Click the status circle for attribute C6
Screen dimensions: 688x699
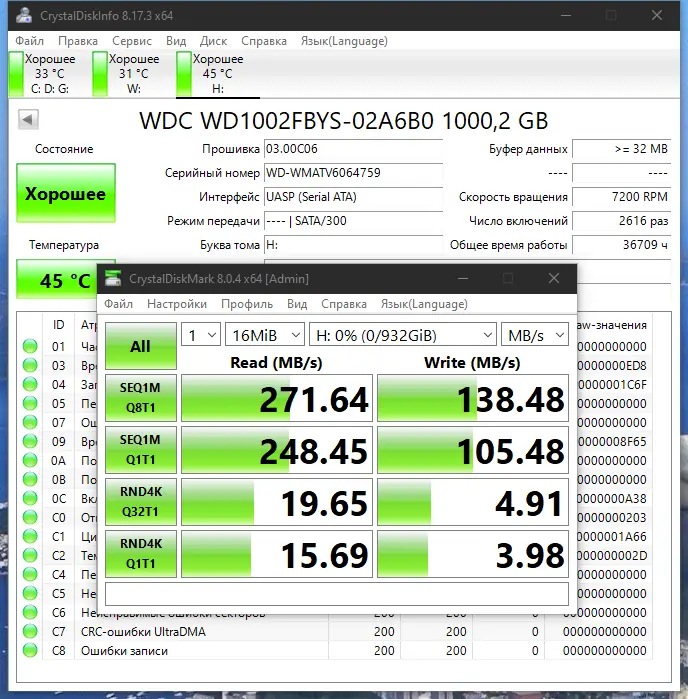click(x=30, y=613)
